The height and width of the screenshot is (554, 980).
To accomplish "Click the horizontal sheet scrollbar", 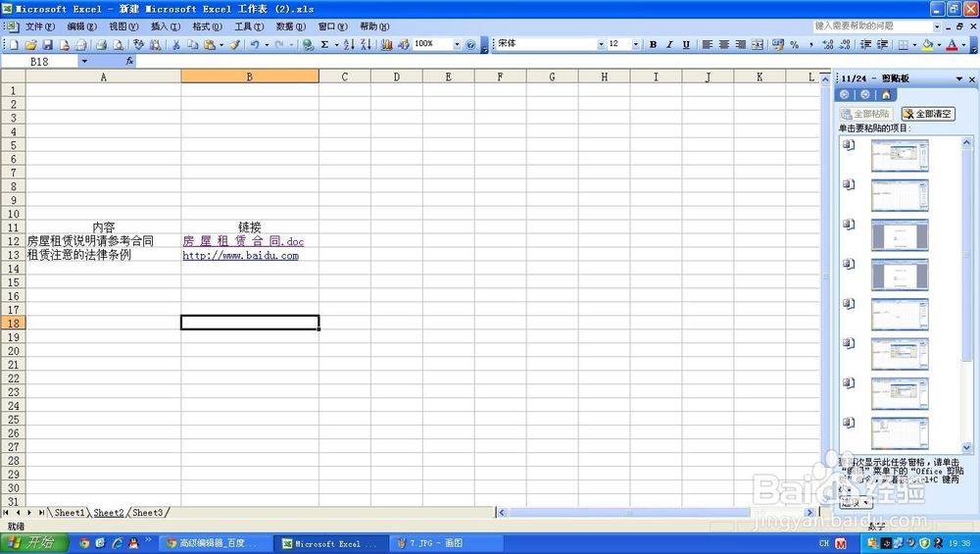I will pyautogui.click(x=629, y=513).
